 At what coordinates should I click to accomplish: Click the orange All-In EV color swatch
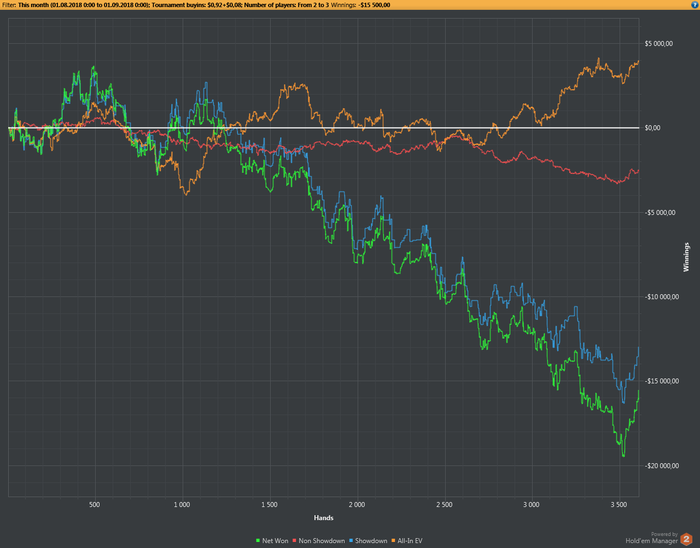(394, 541)
